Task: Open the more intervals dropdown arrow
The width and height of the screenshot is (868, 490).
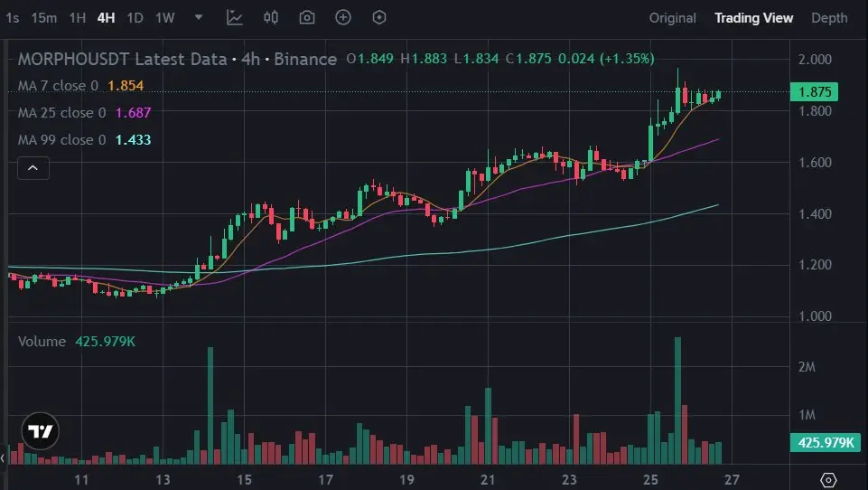Action: tap(199, 17)
